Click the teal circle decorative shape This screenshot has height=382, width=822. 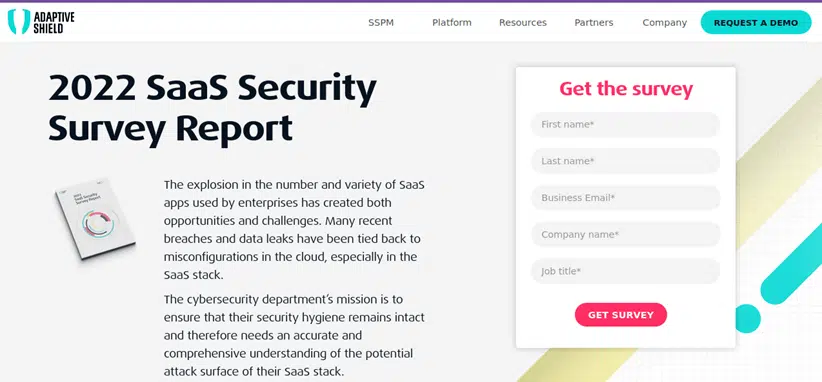tap(748, 319)
